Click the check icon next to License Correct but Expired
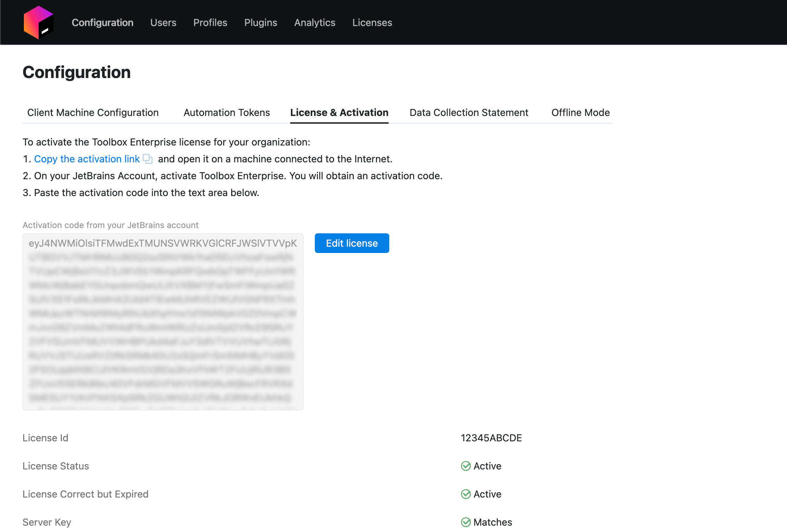The height and width of the screenshot is (532, 787). (466, 494)
